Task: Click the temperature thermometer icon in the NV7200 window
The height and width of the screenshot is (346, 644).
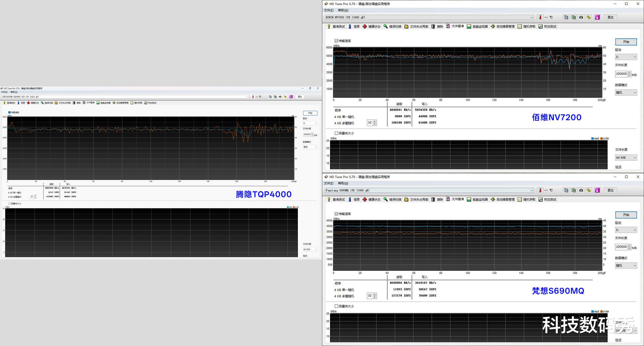Action: (540, 17)
